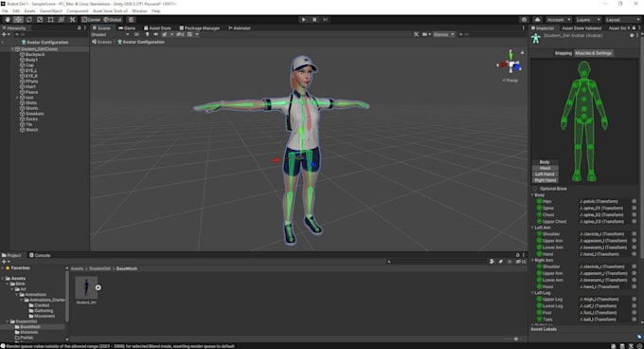This screenshot has width=644, height=349.
Task: Click the Step frame button
Action: click(x=326, y=20)
